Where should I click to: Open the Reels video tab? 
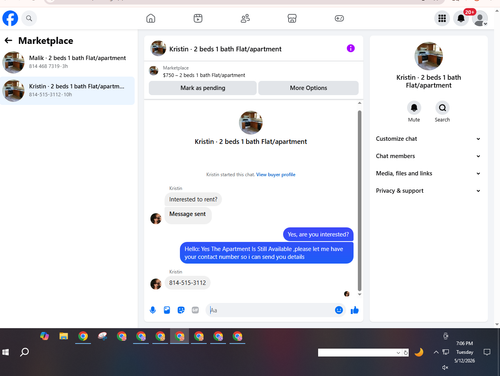(x=198, y=18)
